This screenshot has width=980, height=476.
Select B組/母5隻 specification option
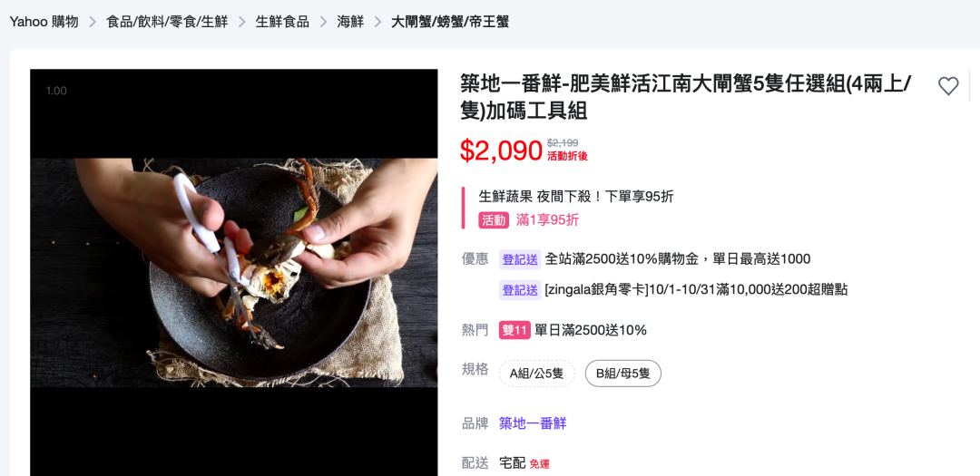(622, 374)
